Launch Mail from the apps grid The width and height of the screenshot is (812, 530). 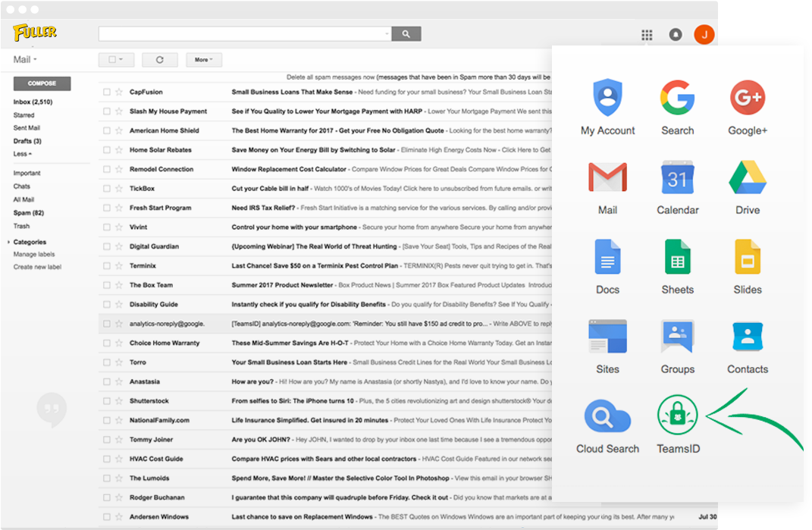point(607,187)
